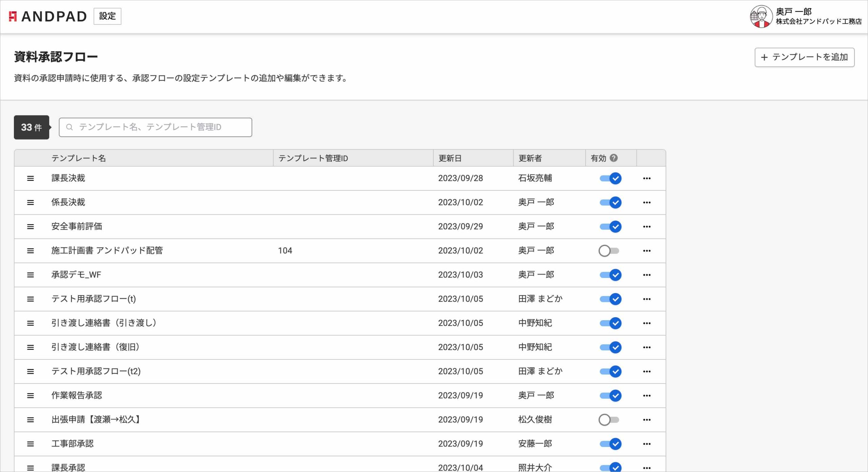Grab the drag handle for 課長決裁

tap(31, 178)
